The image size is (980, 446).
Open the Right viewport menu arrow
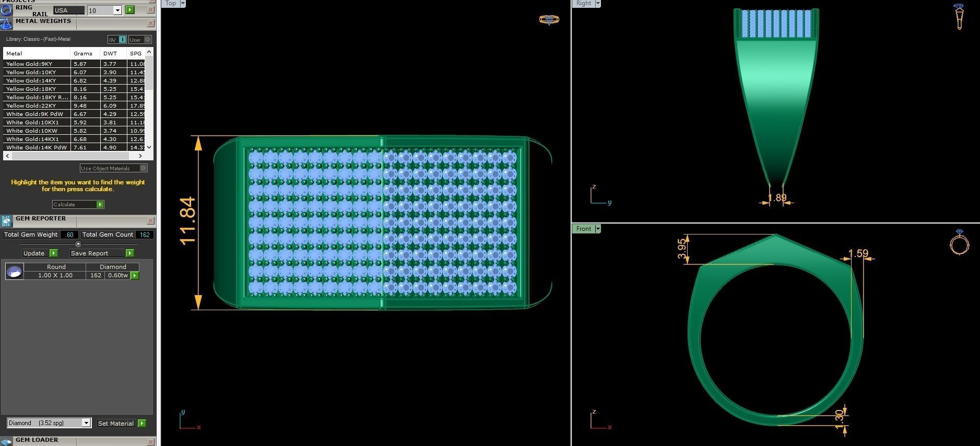click(x=598, y=3)
